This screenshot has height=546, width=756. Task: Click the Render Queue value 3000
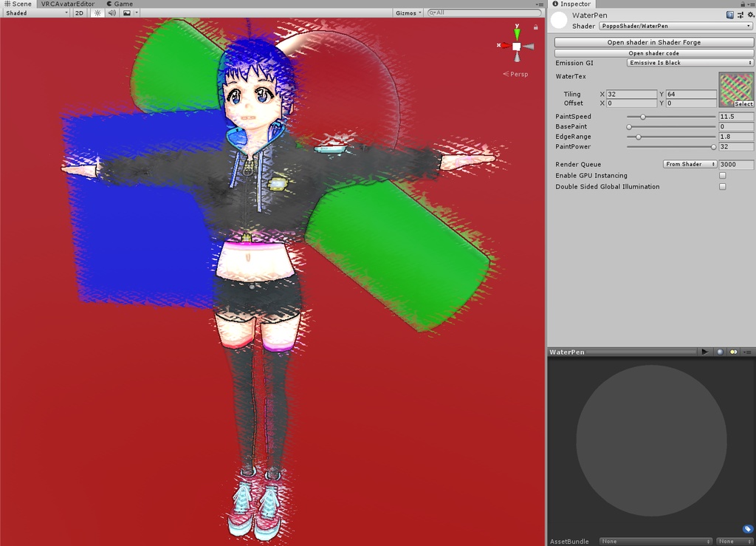click(x=736, y=165)
